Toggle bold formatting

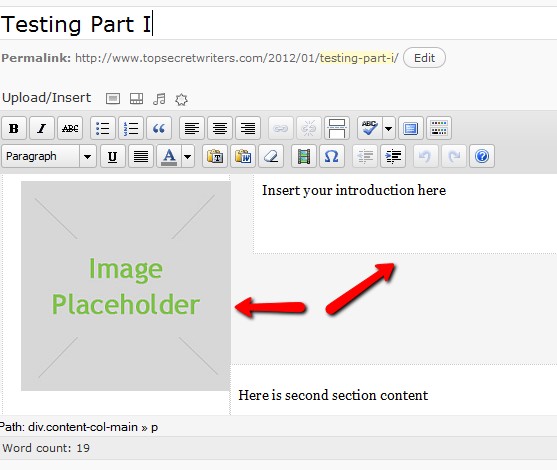13,128
